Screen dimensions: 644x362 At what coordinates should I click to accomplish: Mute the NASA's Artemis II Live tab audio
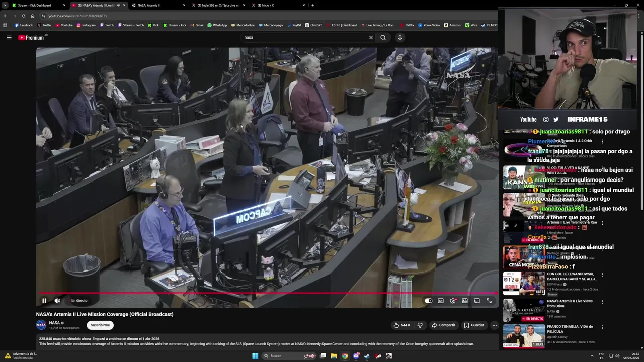click(x=118, y=5)
